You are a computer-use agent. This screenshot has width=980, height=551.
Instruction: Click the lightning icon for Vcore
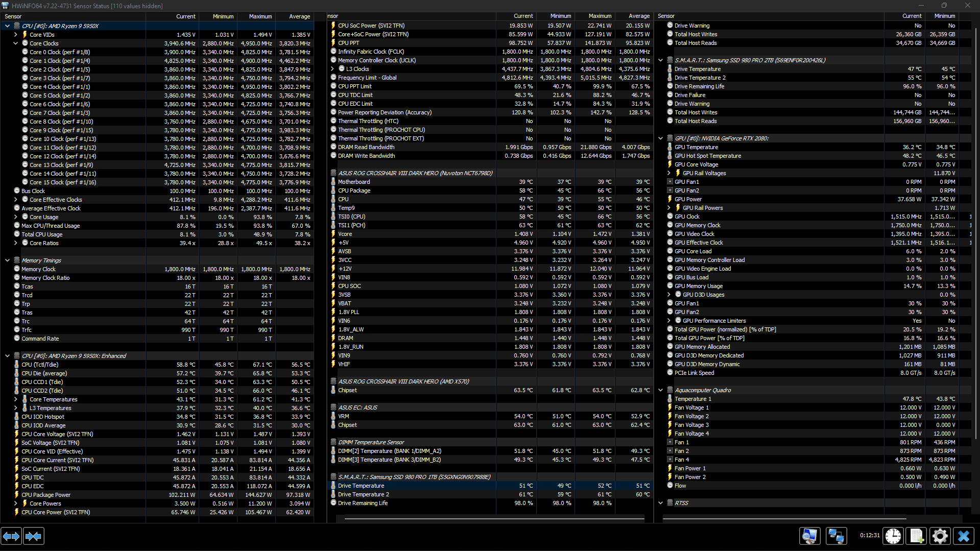click(x=333, y=234)
